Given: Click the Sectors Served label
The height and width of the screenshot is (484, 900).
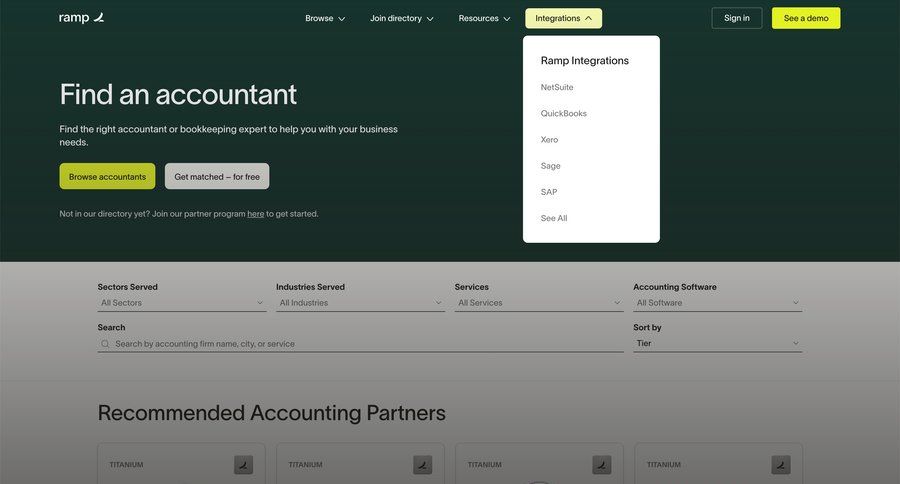Looking at the screenshot, I should (x=127, y=287).
